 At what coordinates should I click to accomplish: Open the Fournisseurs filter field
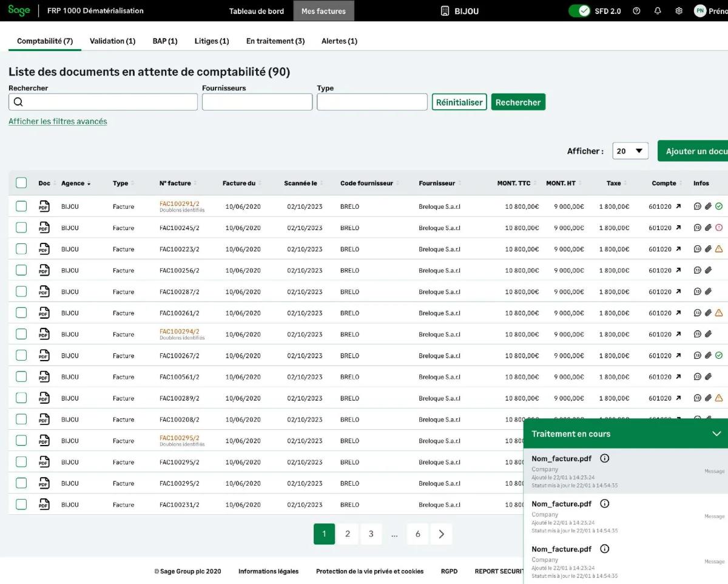pos(257,102)
